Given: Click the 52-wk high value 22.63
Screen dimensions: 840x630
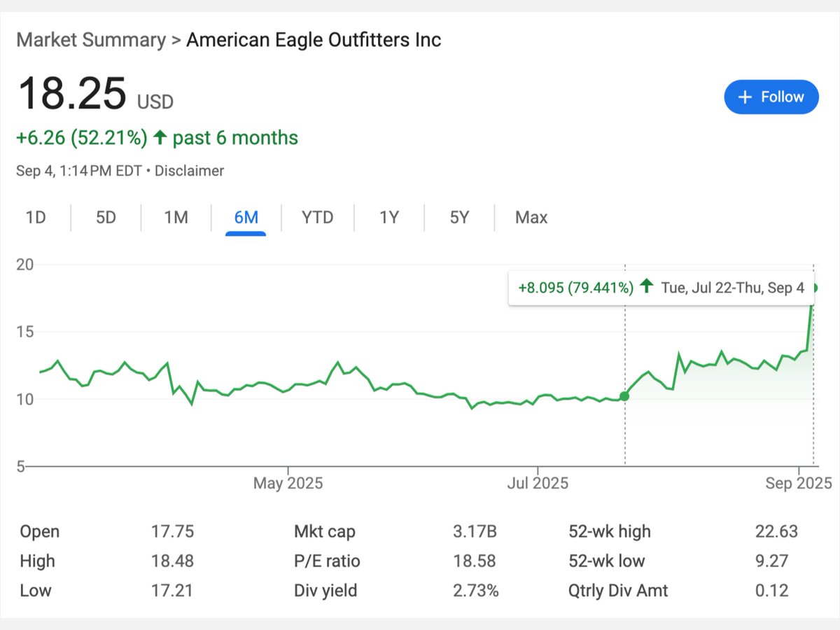Looking at the screenshot, I should click(776, 532).
